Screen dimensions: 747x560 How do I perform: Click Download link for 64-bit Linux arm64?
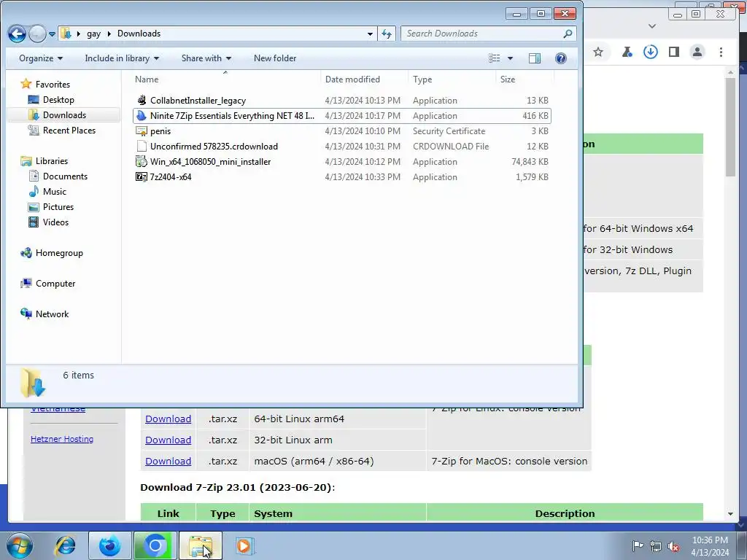169,419
